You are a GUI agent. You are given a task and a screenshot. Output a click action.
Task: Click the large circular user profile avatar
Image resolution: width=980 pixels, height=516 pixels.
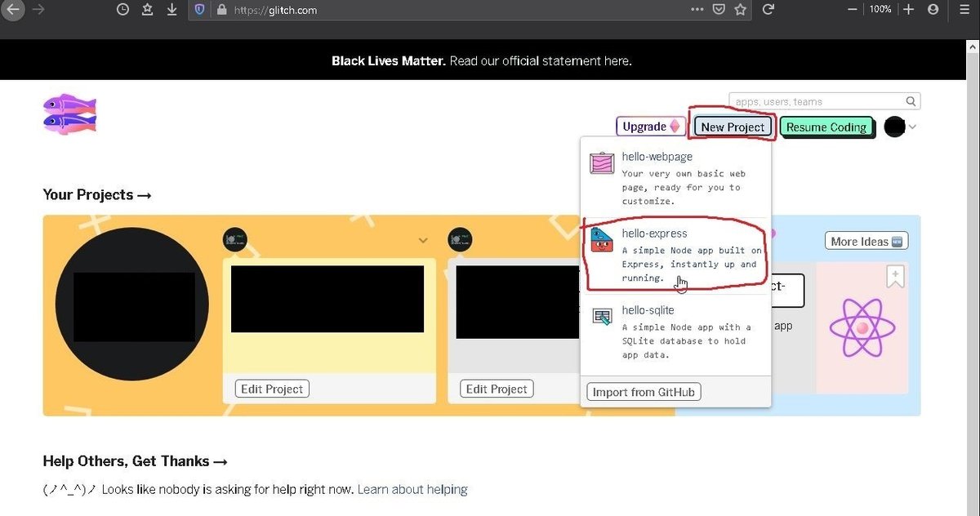pyautogui.click(x=132, y=304)
